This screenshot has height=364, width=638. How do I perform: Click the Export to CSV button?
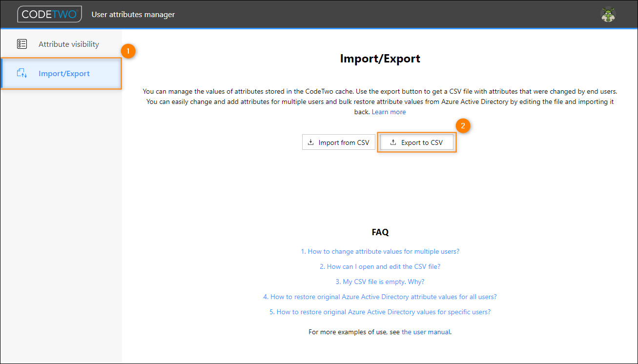click(417, 142)
